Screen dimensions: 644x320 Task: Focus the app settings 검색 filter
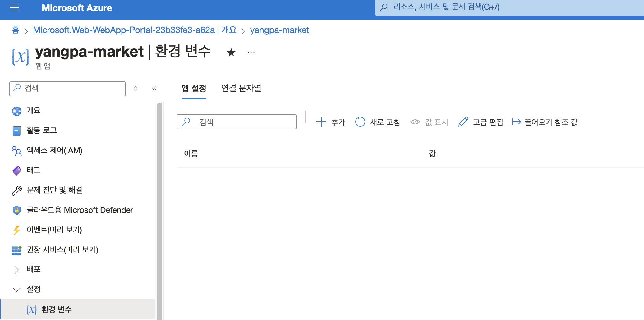pyautogui.click(x=237, y=122)
